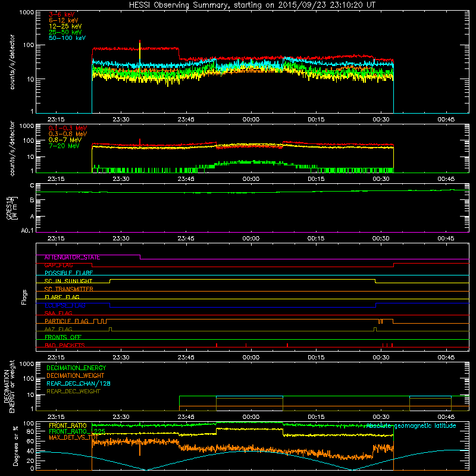
Task: Click the FRONT_RATIO legend label
Action: click(x=68, y=425)
